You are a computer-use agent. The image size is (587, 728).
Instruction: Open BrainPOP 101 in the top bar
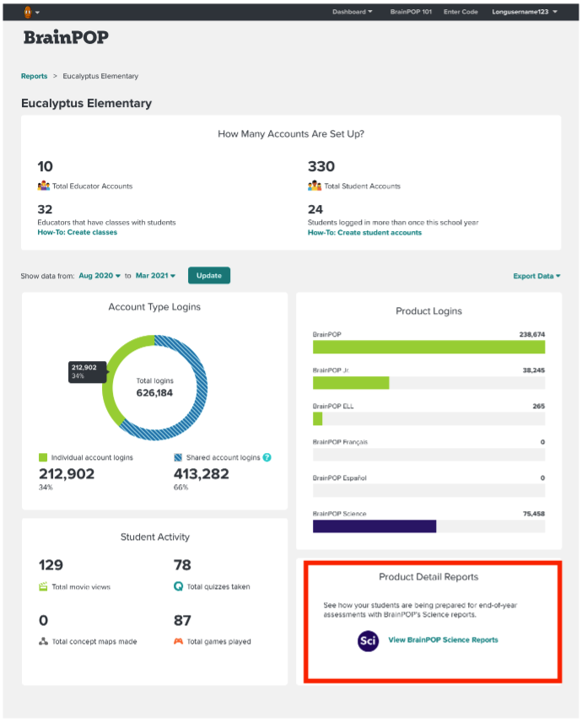[411, 12]
